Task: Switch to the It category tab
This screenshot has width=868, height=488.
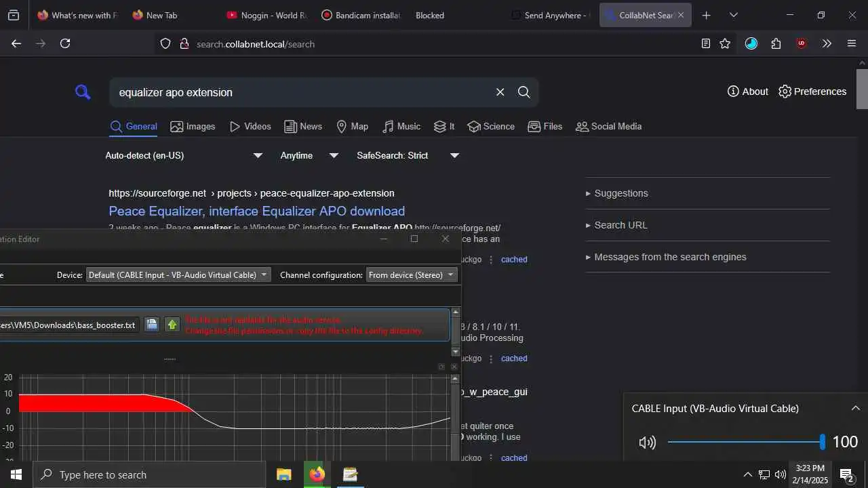Action: pos(444,127)
